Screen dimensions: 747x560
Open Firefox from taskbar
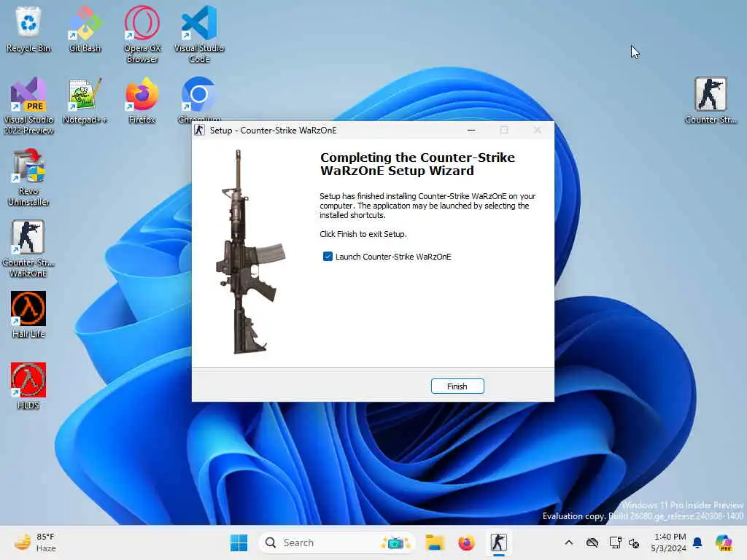click(466, 542)
